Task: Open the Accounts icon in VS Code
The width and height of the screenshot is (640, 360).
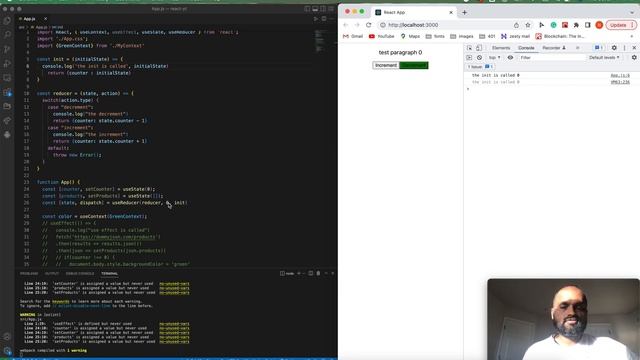Action: point(7,337)
